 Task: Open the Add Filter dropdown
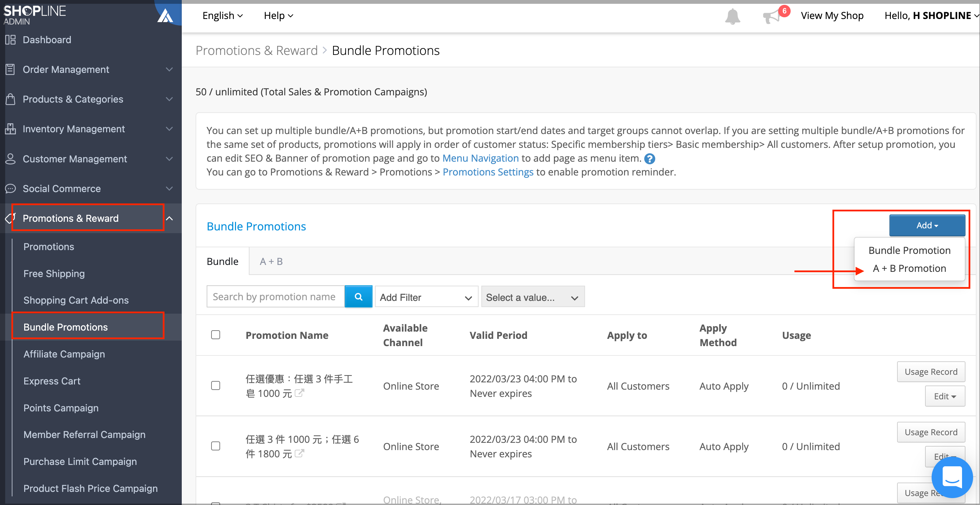(426, 297)
